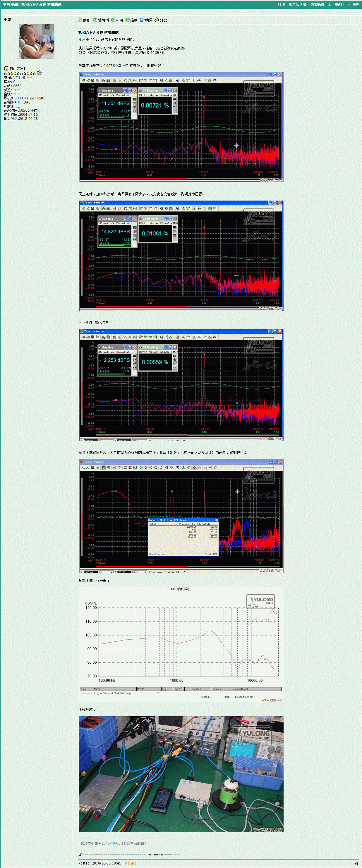The image size is (362, 868).
Task: Click 加为IE收藏 link in top bar
Action: coord(297,4)
